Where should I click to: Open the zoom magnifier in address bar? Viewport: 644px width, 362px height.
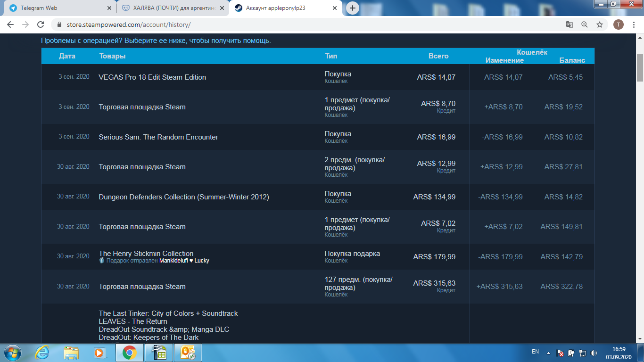pyautogui.click(x=585, y=25)
